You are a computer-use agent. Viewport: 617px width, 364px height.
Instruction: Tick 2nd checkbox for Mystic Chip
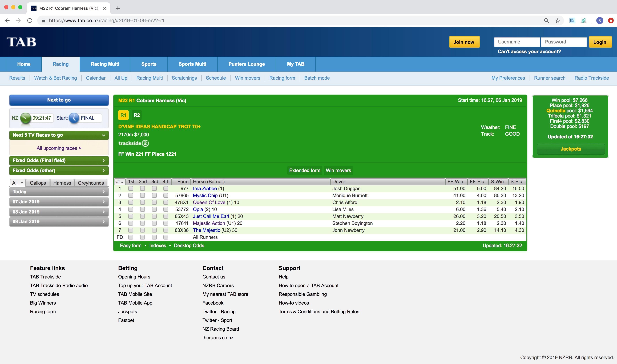click(x=143, y=196)
